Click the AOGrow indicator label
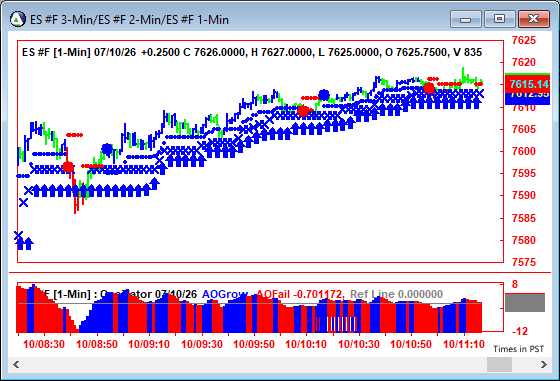 coord(225,294)
